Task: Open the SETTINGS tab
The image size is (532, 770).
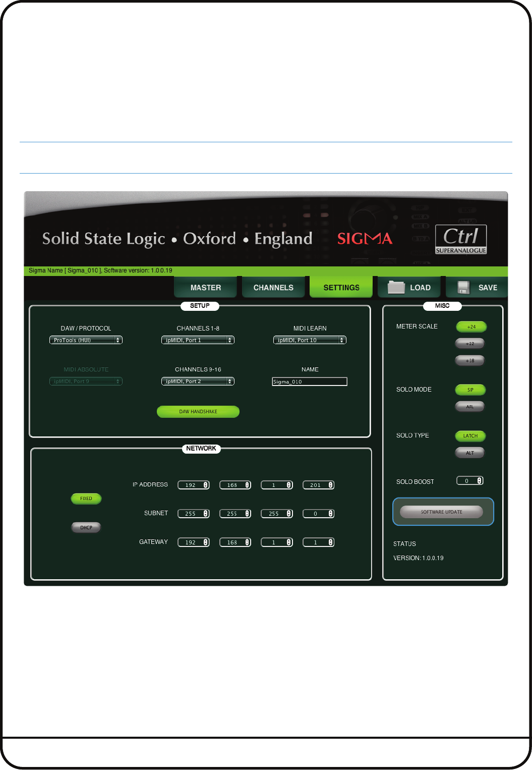Action: 341,287
